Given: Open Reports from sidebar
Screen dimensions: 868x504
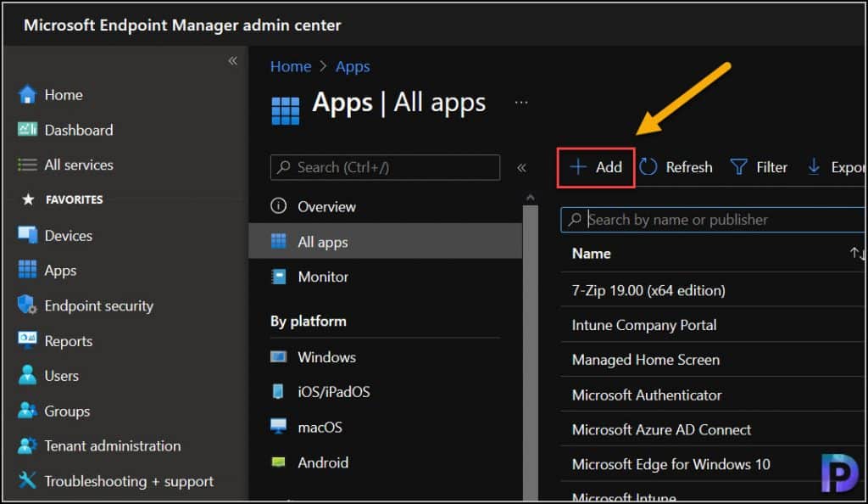Looking at the screenshot, I should coord(68,341).
